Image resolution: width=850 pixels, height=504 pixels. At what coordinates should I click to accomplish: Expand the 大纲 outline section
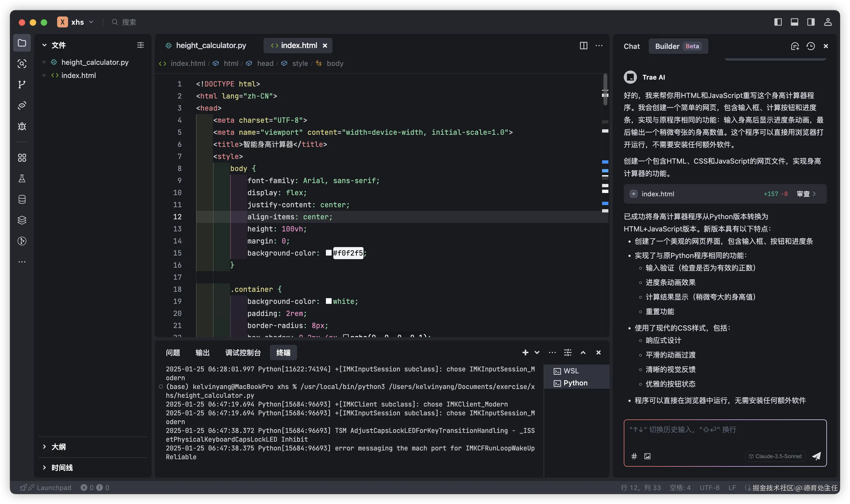[58, 447]
